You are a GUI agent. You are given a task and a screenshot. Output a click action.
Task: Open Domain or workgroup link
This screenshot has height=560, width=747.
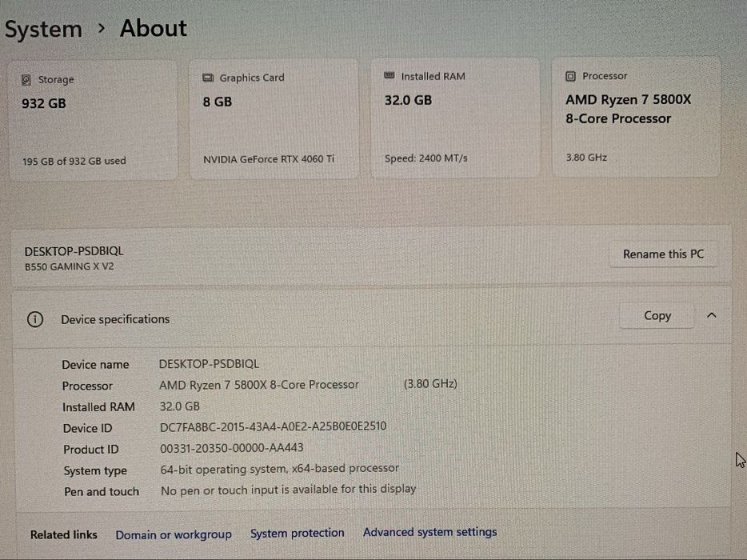click(x=174, y=534)
